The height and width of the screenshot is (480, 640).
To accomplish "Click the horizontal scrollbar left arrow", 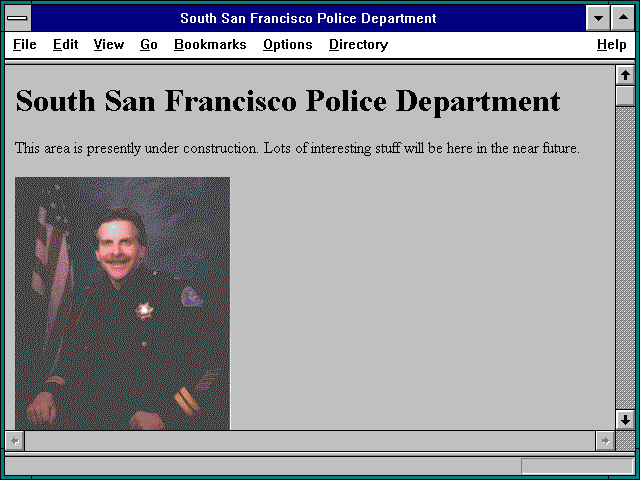I will 15,441.
